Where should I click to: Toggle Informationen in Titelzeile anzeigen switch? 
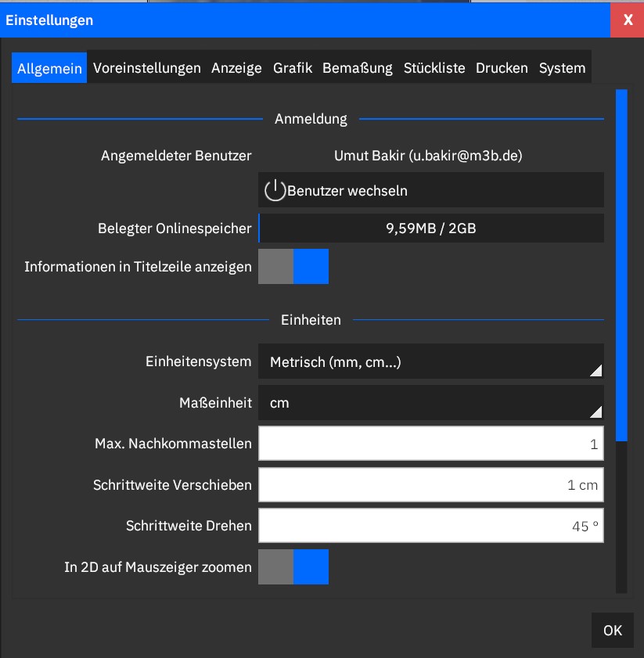tap(293, 267)
